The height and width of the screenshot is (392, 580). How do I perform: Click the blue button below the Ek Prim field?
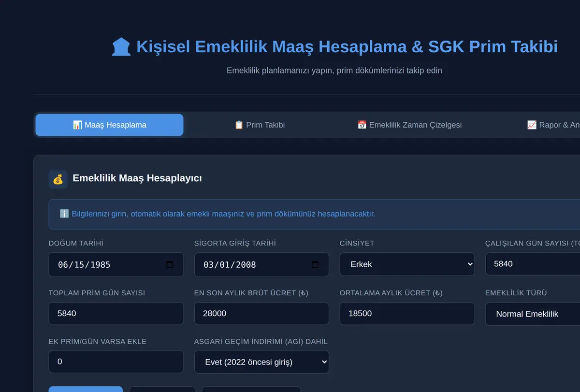coord(86,389)
